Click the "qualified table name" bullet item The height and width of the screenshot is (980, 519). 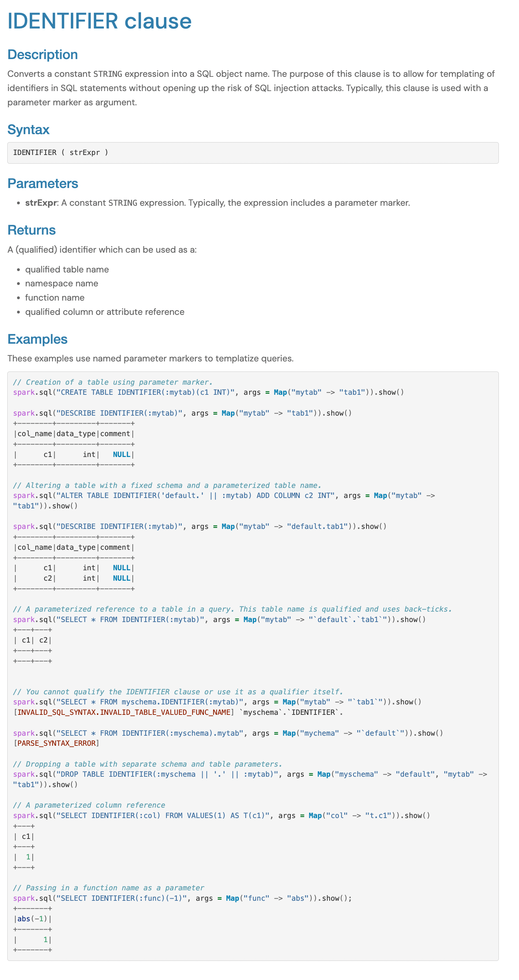pos(67,269)
